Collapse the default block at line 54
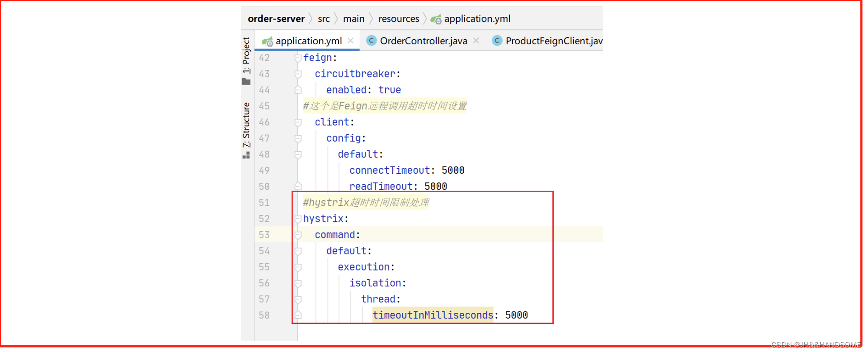This screenshot has width=868, height=352. point(298,251)
